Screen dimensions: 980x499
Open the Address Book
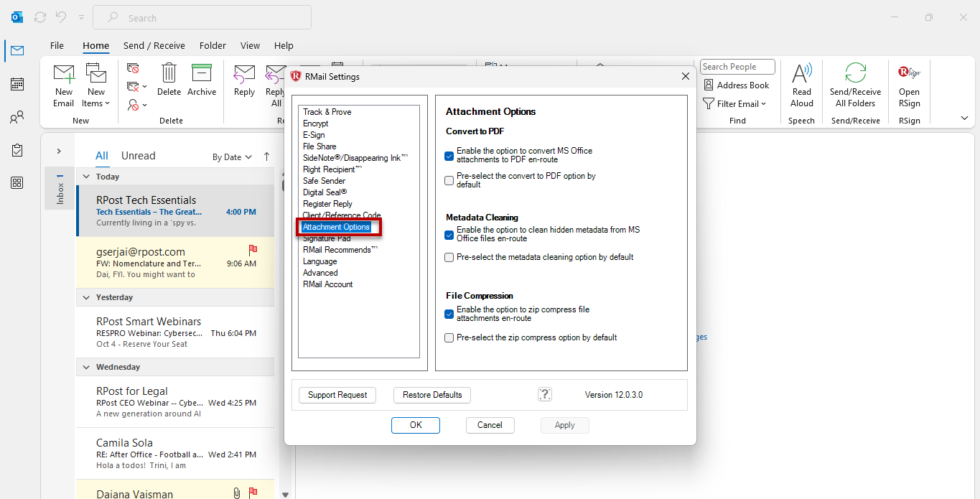(736, 85)
